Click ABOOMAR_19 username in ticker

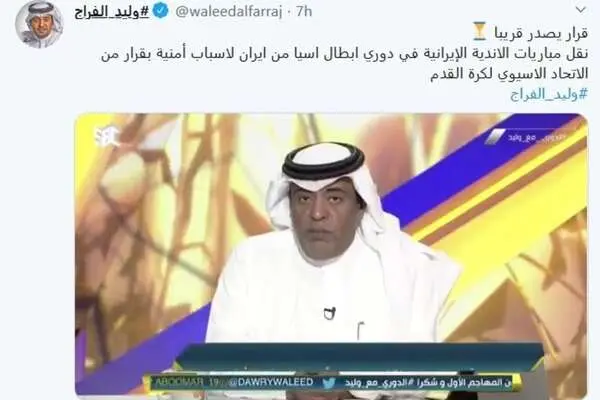[181, 382]
